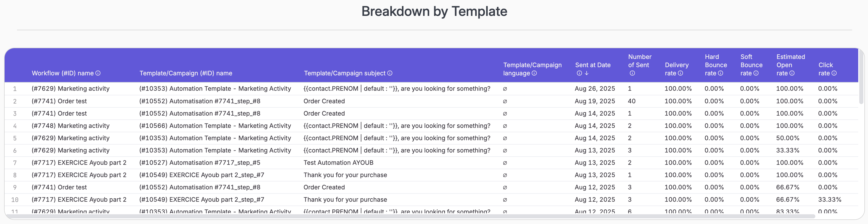Image resolution: width=868 pixels, height=224 pixels.
Task: Select row 1, Marketing activity workflow (#7629)
Action: click(70, 88)
